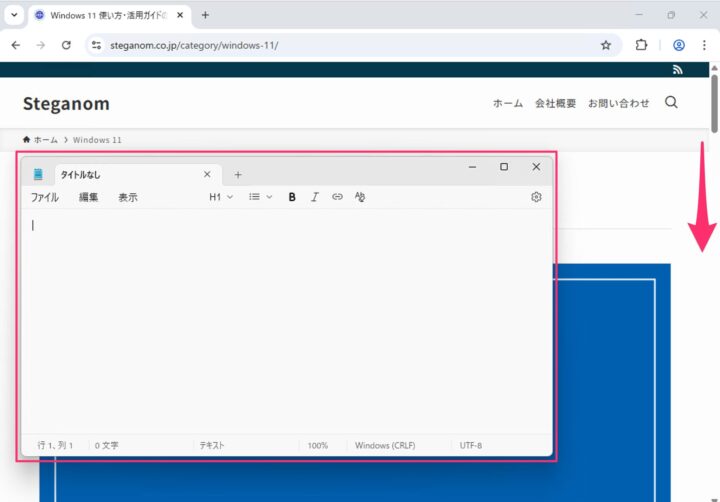Click 行 1、列 1 status entry
Viewport: 720px width, 502px height.
(55, 445)
